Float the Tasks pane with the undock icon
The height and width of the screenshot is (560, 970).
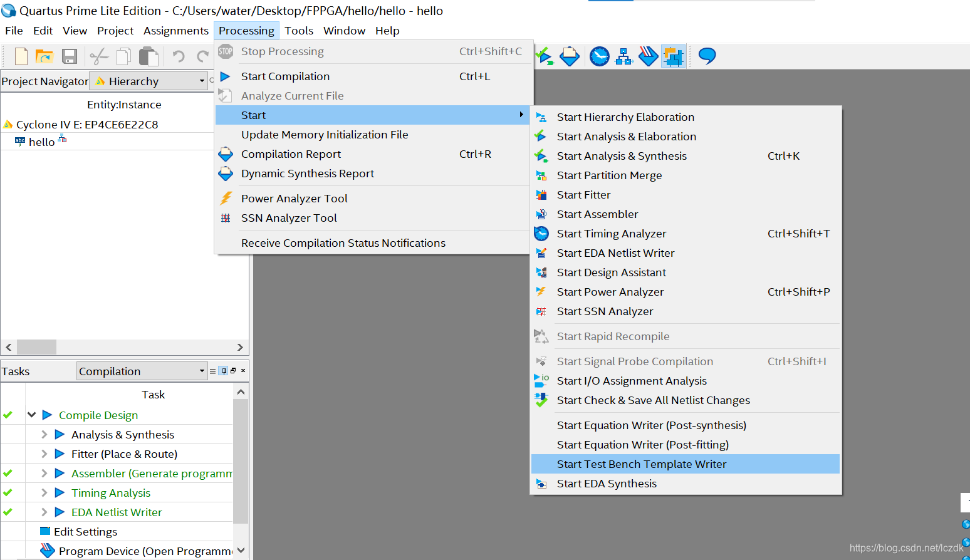click(x=233, y=371)
